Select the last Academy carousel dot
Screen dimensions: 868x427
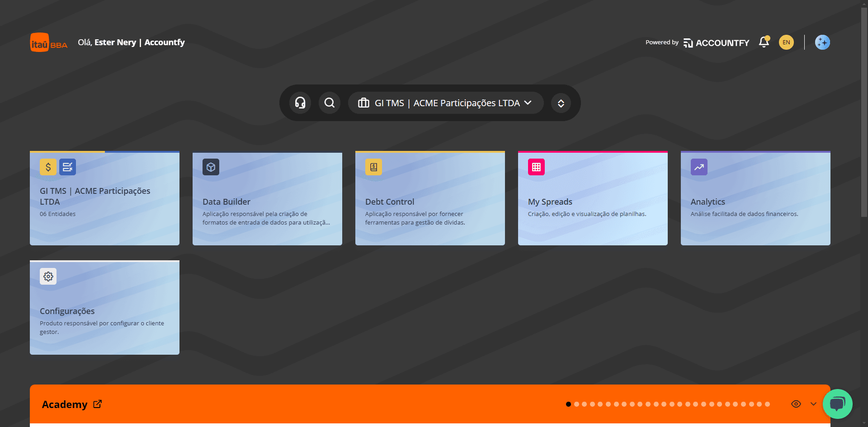(x=767, y=404)
